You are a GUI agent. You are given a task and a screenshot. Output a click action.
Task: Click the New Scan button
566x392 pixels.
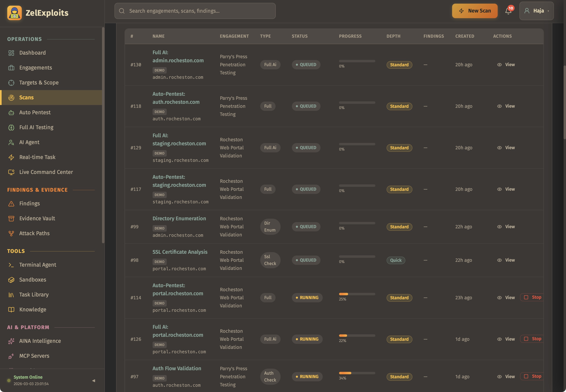tap(474, 11)
